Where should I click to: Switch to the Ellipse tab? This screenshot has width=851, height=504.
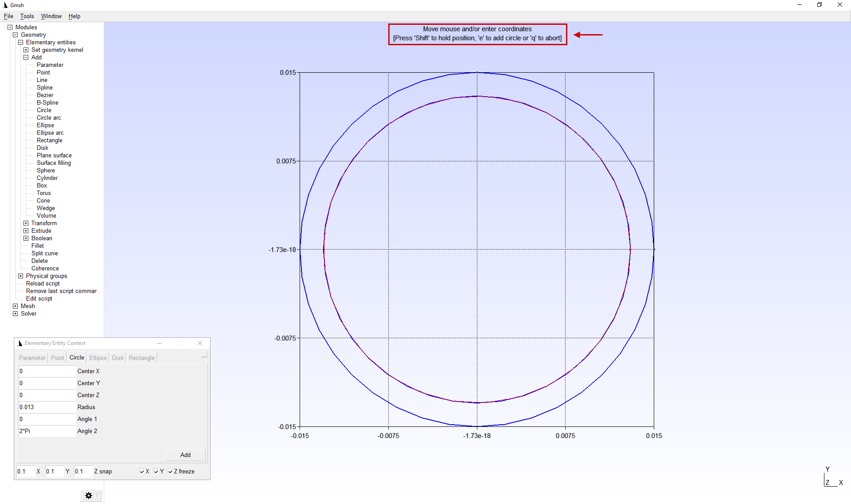pos(98,358)
